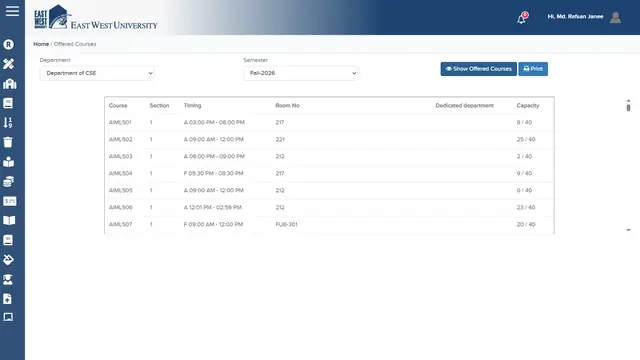Select course AIML502 in table
This screenshot has width=640, height=360.
tap(120, 140)
